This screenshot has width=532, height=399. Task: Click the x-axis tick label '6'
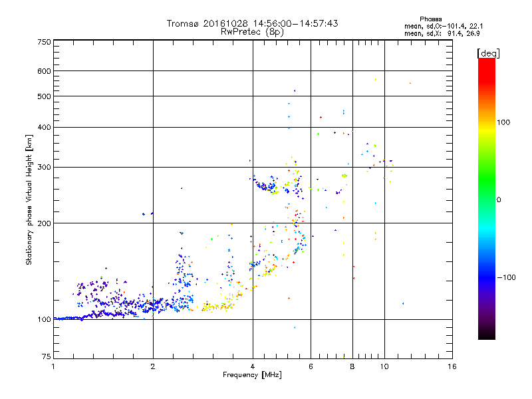coord(311,366)
